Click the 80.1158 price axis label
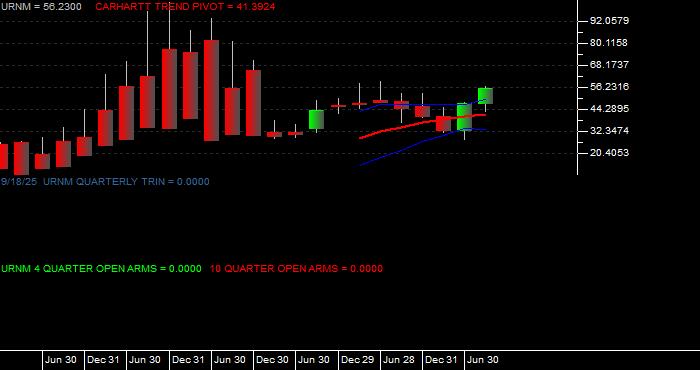 (x=609, y=43)
